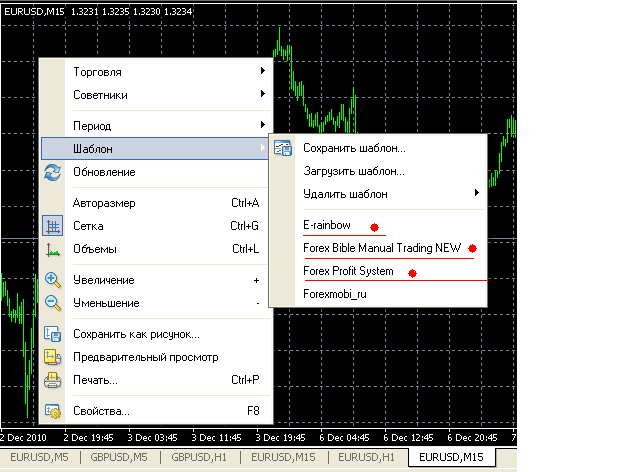Viewport: 640px width, 472px height.
Task: Toggle Объемы menu entry
Action: (155, 249)
